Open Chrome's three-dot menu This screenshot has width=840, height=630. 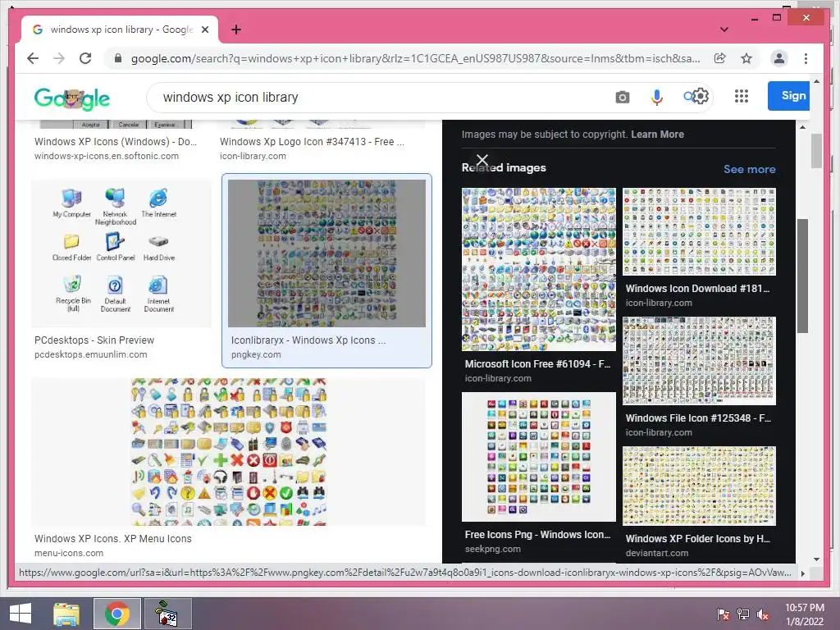coord(806,58)
